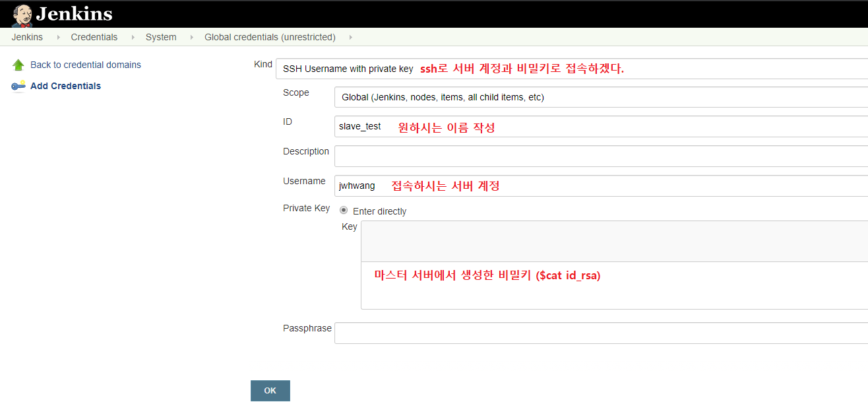Expand breadcrumb arrow after Global credentials
The width and height of the screenshot is (868, 406).
click(350, 37)
